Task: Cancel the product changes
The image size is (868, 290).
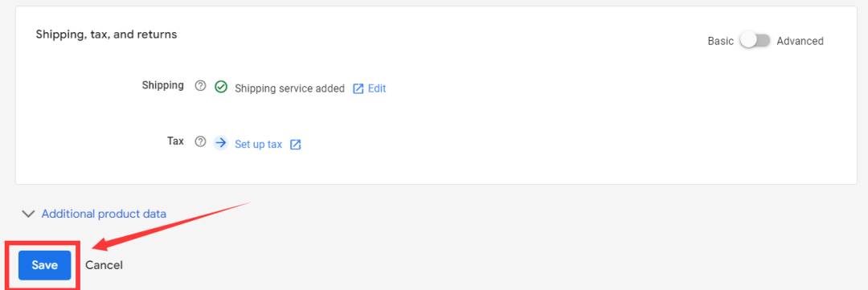Action: point(104,265)
